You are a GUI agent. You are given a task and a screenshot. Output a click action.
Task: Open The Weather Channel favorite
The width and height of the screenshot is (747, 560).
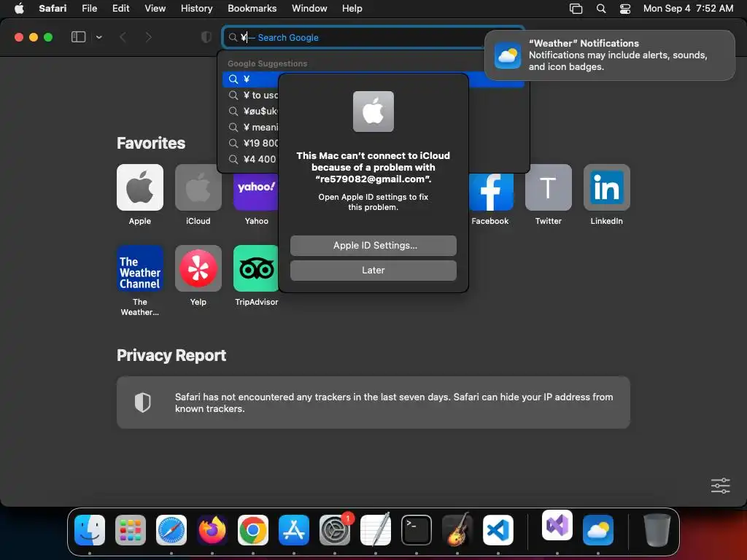point(139,268)
